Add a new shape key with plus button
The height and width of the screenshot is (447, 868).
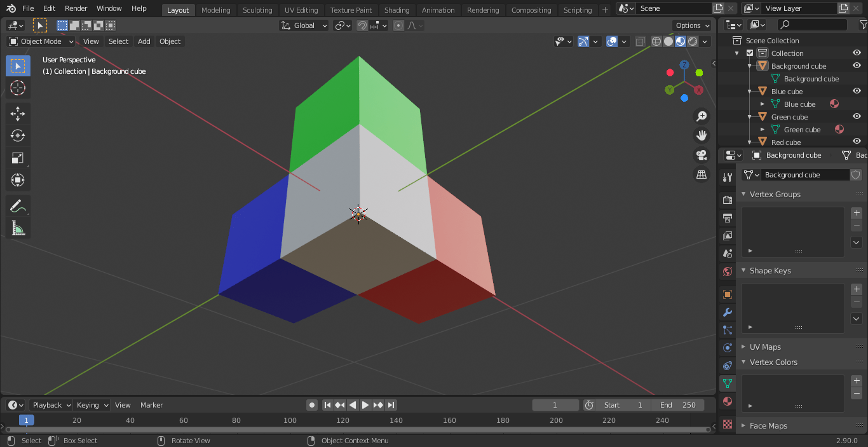point(857,289)
